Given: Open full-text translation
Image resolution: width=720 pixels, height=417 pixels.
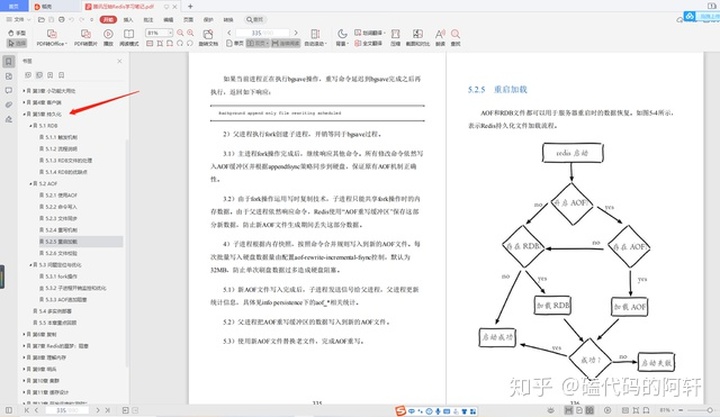Looking at the screenshot, I should click(x=368, y=43).
